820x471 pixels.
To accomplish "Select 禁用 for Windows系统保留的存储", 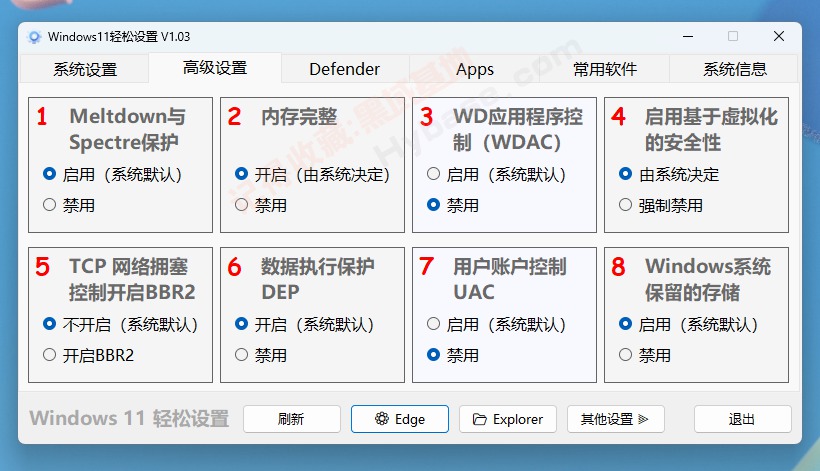I will click(645, 355).
